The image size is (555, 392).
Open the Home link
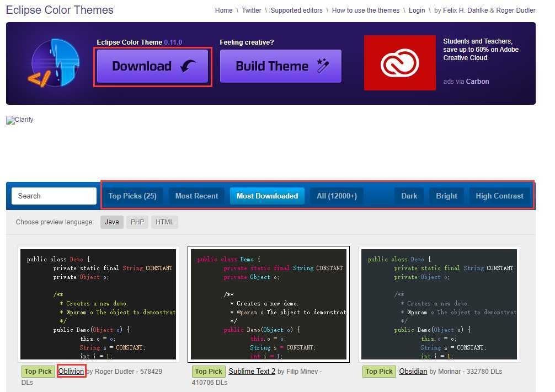point(223,10)
